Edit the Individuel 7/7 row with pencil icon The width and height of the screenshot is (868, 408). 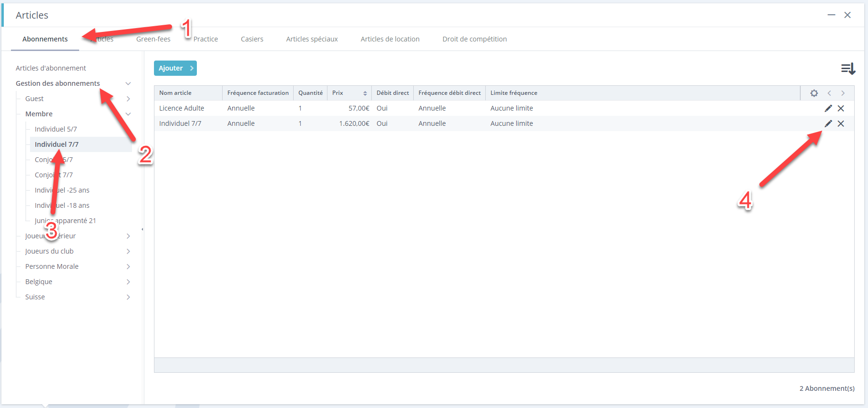coord(828,123)
